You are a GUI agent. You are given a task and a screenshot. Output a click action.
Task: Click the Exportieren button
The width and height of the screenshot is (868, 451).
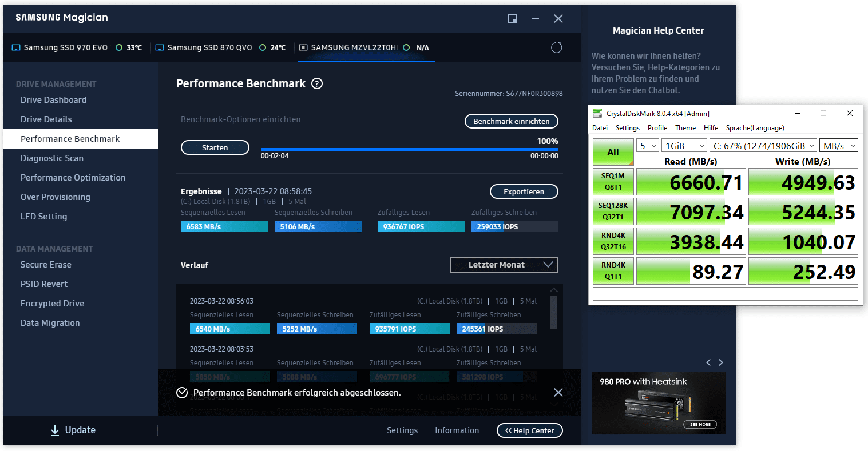(x=524, y=191)
